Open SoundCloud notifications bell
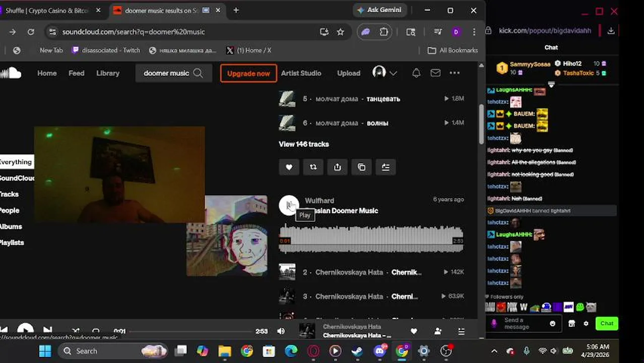644x363 pixels. pyautogui.click(x=416, y=73)
